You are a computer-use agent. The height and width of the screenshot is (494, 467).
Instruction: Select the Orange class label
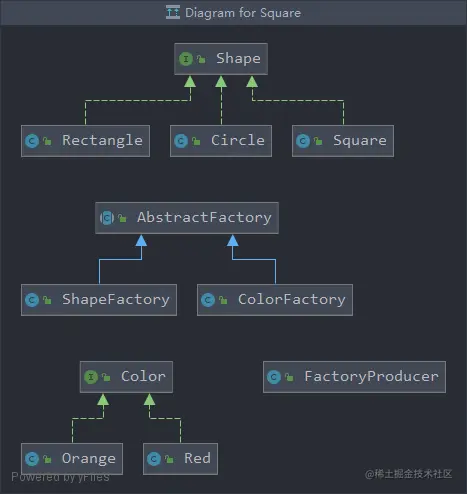(x=89, y=459)
